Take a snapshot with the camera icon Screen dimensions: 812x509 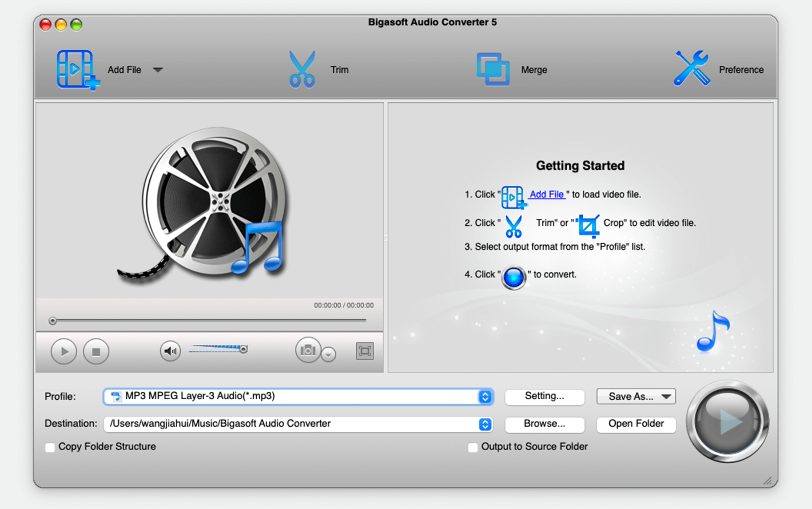coord(308,350)
